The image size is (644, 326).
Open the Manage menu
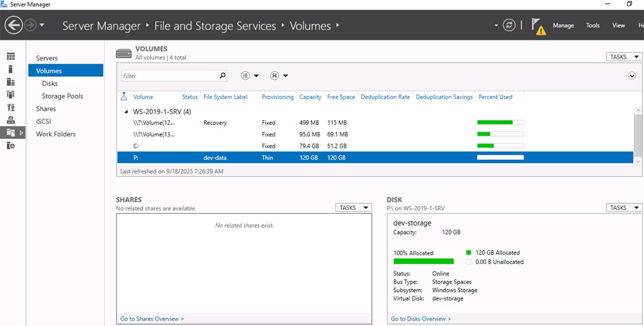(563, 25)
